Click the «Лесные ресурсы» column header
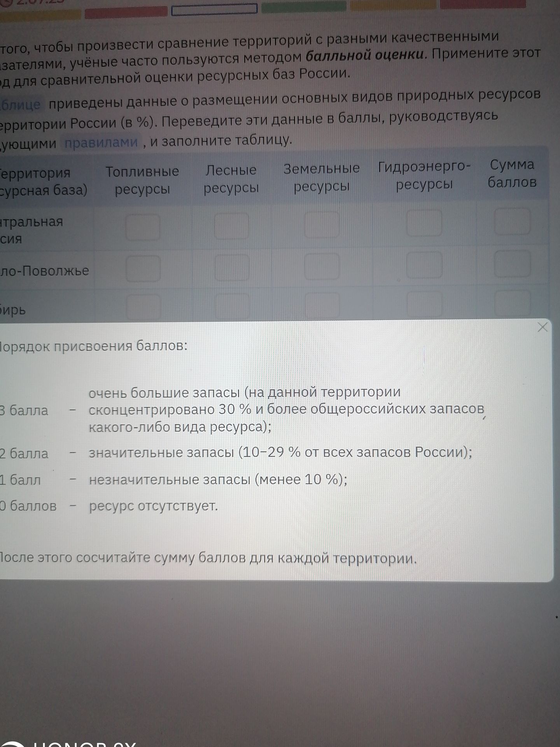This screenshot has height=747, width=560. [231, 179]
